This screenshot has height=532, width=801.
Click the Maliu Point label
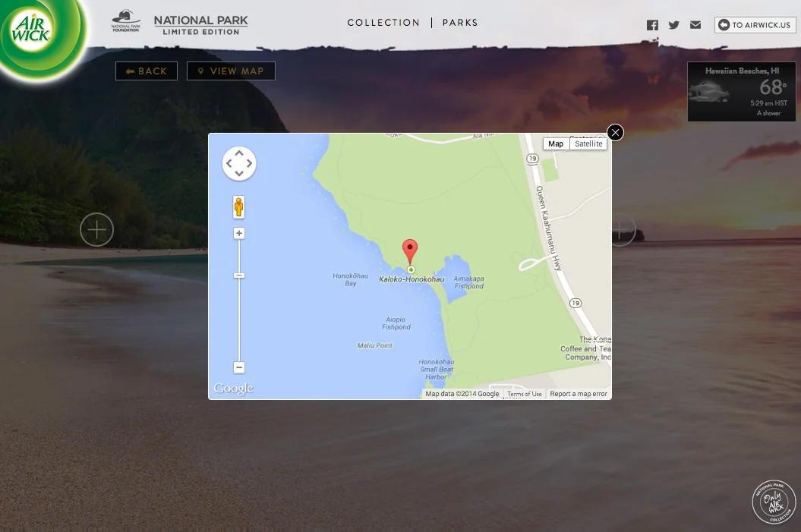(x=374, y=345)
